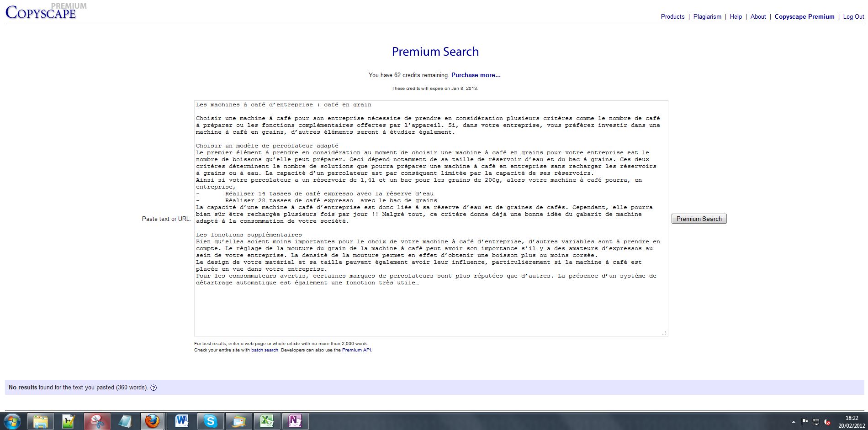
Task: Click Log Out in the top navigation
Action: click(853, 17)
